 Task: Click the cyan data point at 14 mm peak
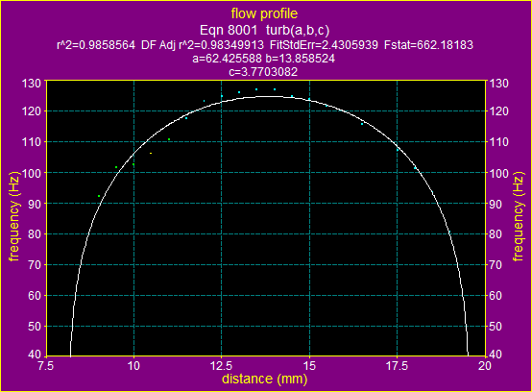pyautogui.click(x=275, y=89)
